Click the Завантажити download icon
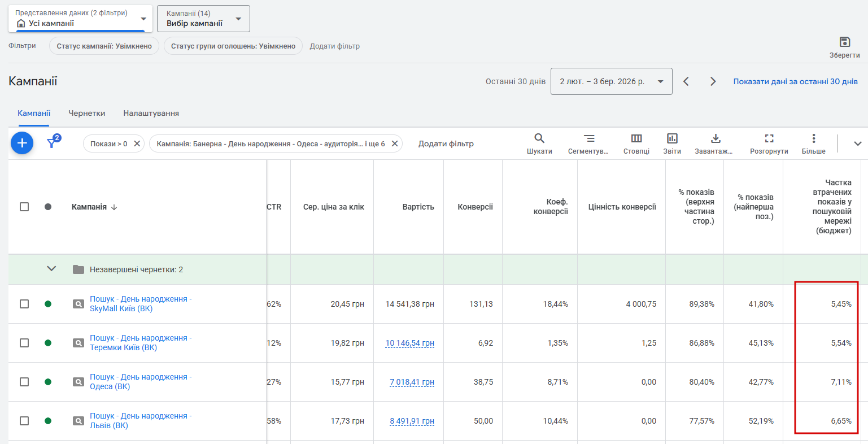This screenshot has width=868, height=444. [716, 138]
